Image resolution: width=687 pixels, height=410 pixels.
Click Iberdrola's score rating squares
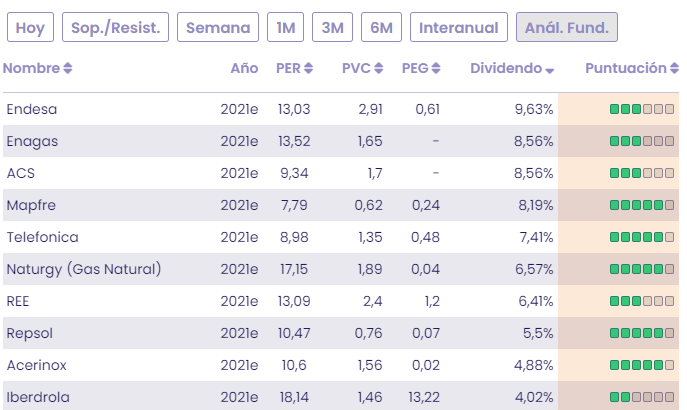point(641,397)
